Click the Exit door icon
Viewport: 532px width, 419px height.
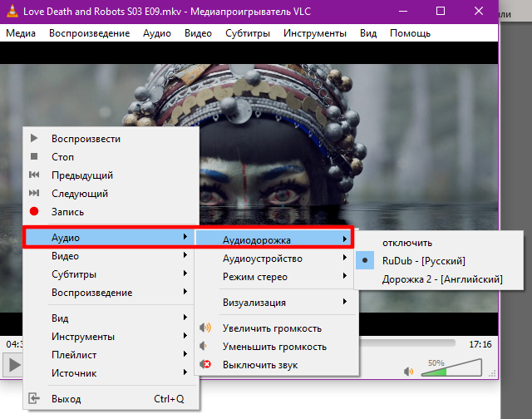coord(34,399)
